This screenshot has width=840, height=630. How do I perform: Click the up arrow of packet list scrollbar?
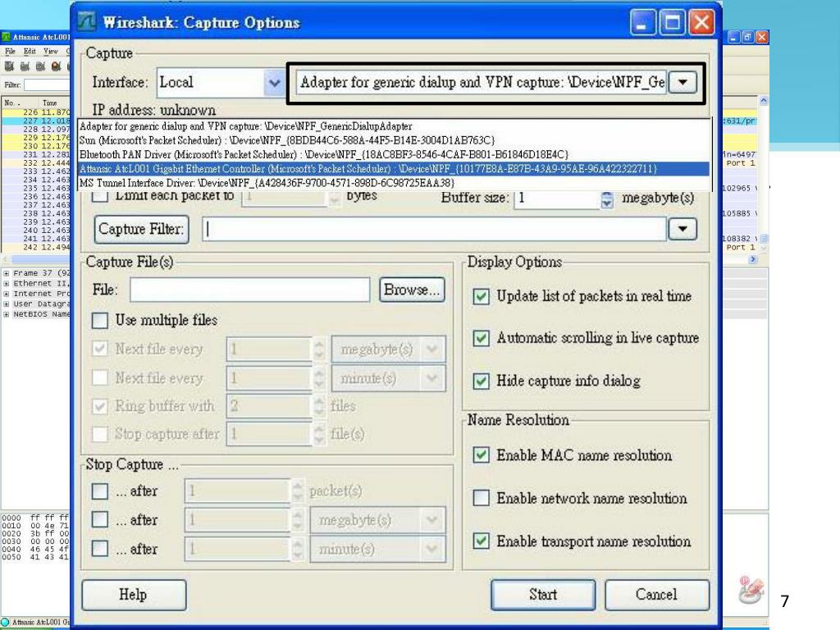click(x=764, y=101)
